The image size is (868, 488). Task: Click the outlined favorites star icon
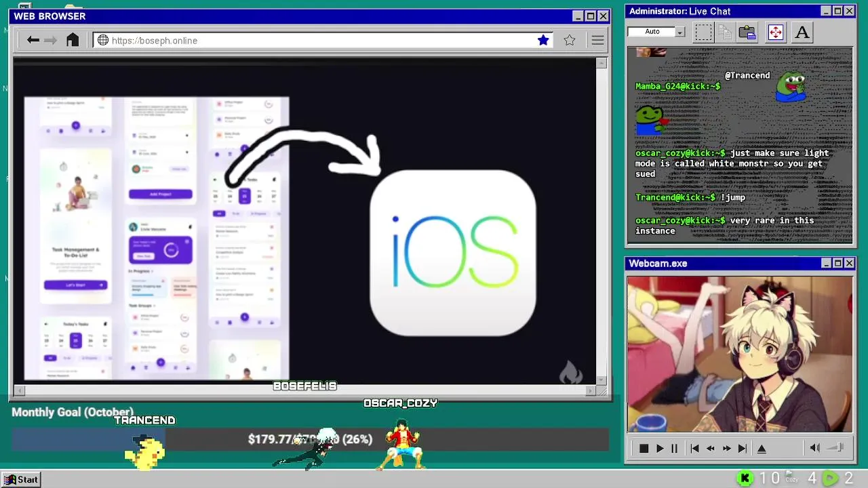coord(570,41)
